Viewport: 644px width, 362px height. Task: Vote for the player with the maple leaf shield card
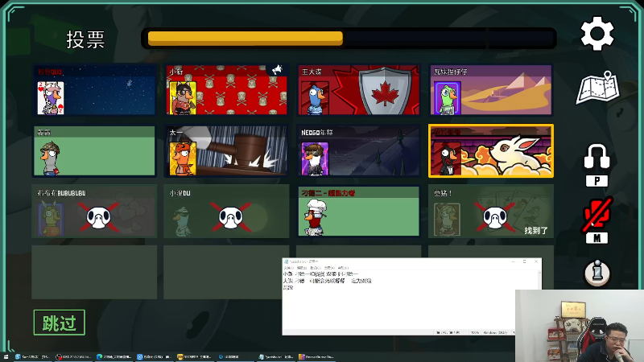(359, 90)
